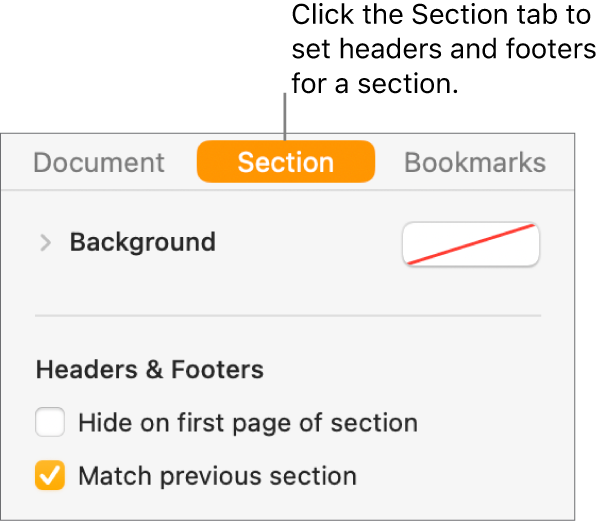Click the callout line above the Section tab

coord(285,115)
